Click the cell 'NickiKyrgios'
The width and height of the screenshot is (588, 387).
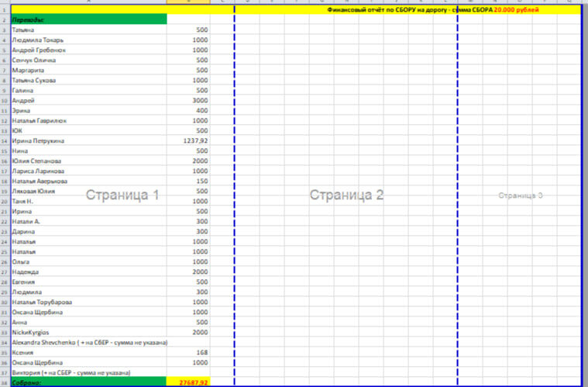pos(89,332)
